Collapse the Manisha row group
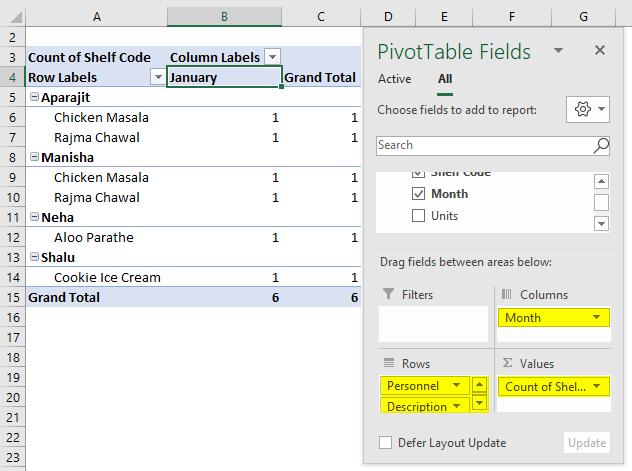 (35, 157)
